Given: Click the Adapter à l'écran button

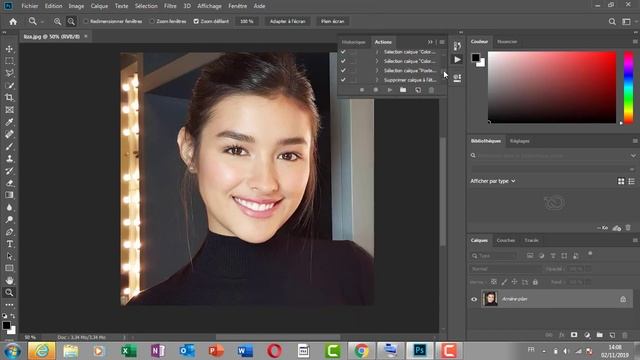Looking at the screenshot, I should coord(287,21).
